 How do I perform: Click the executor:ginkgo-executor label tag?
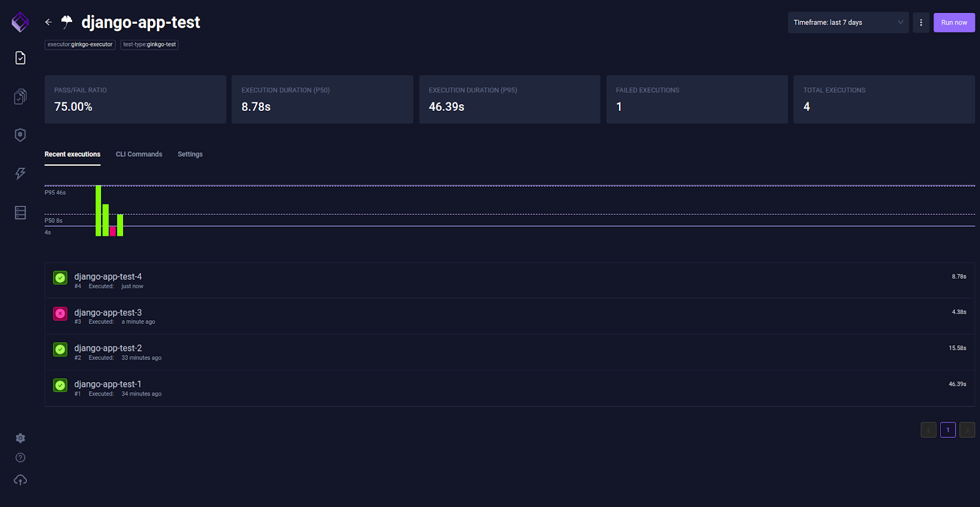(80, 45)
